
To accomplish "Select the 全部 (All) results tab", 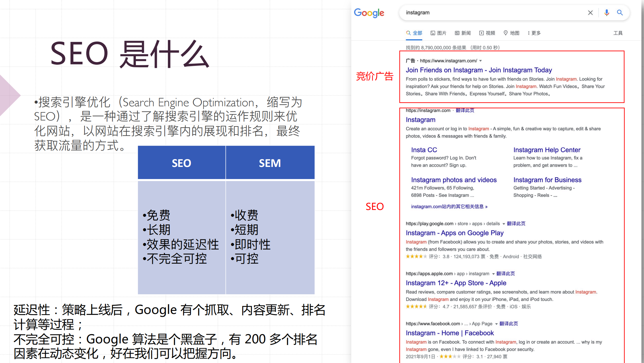I will tap(414, 33).
